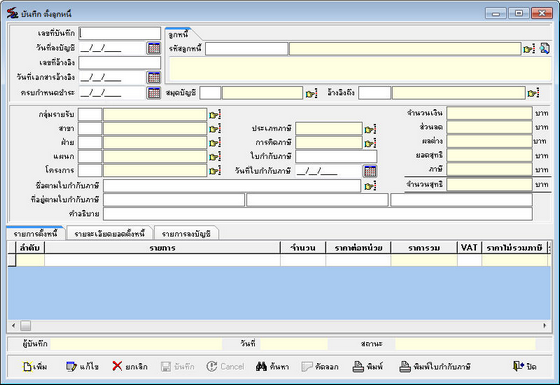This screenshot has height=385, width=560.
Task: Click the ยกเลิก (void) button
Action: point(130,366)
